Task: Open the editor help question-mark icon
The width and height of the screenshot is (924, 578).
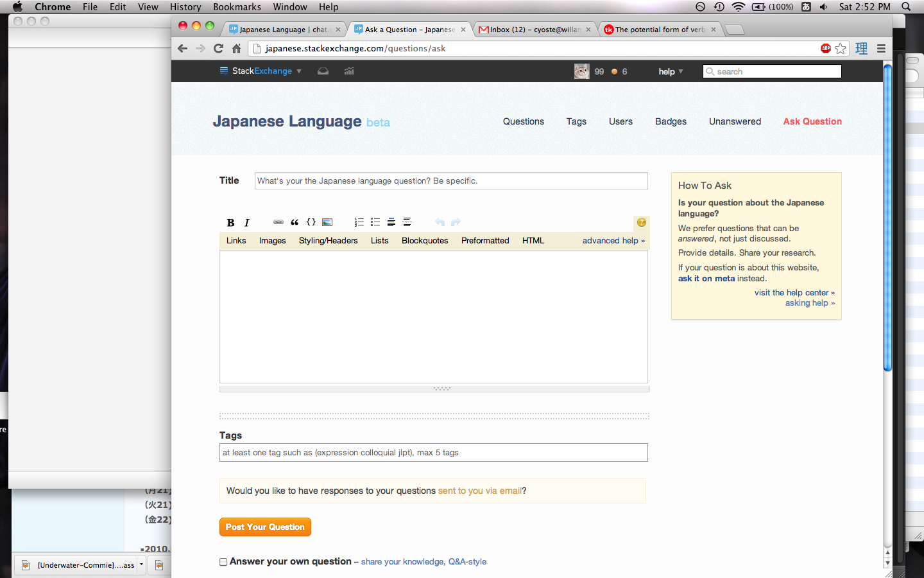Action: pyautogui.click(x=641, y=222)
